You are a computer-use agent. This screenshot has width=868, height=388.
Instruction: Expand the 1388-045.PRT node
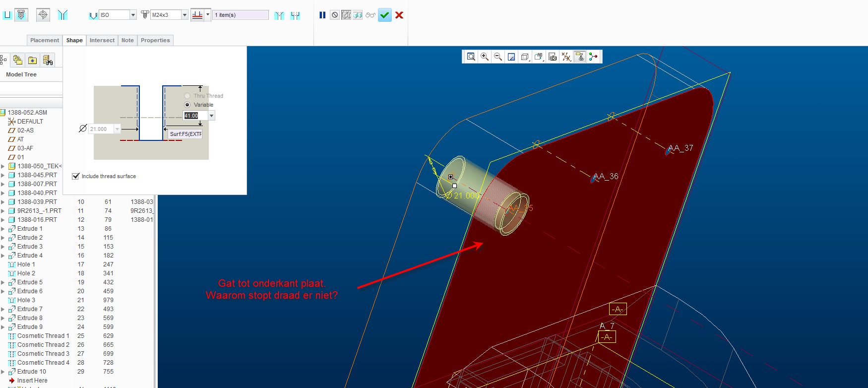(x=3, y=175)
